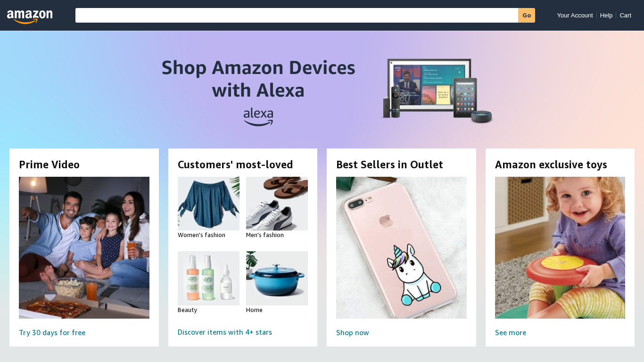This screenshot has width=644, height=362.
Task: Click Shop Amazon Devices with Alexa heading
Action: tap(258, 79)
